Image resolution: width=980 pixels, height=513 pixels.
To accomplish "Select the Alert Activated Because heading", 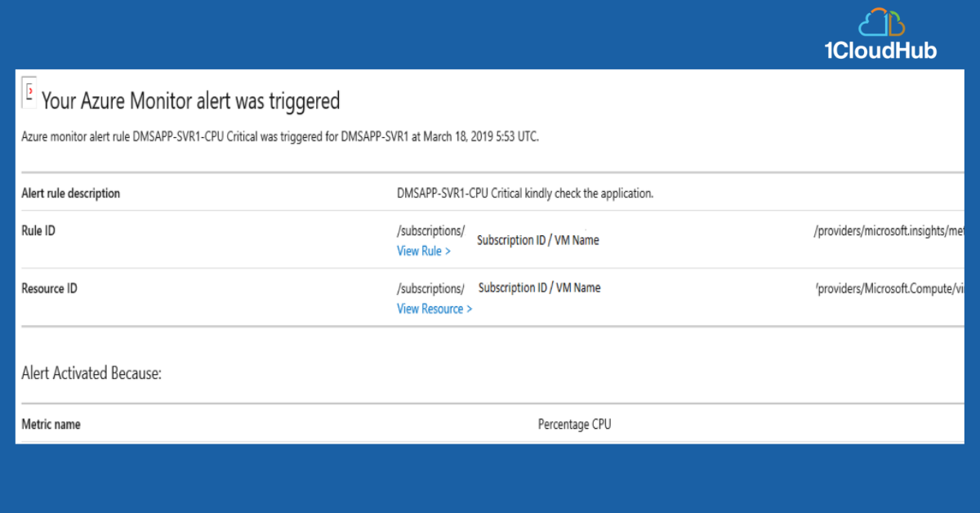I will tap(91, 373).
